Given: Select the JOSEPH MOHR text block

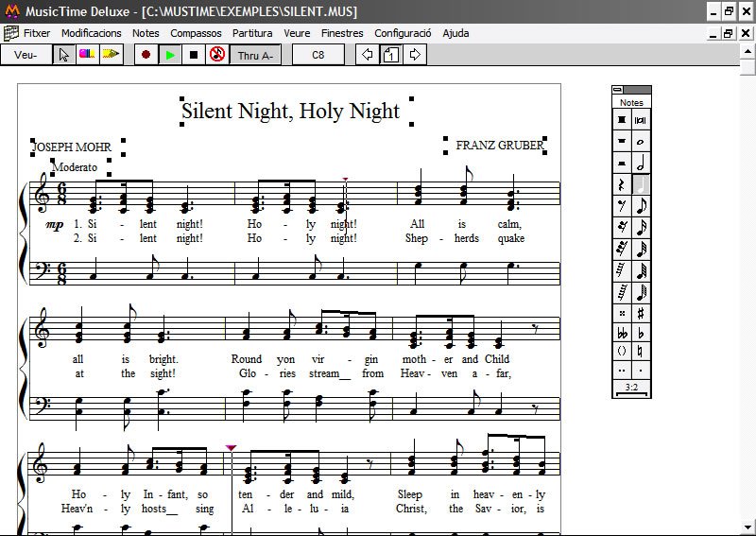Looking at the screenshot, I should (72, 147).
